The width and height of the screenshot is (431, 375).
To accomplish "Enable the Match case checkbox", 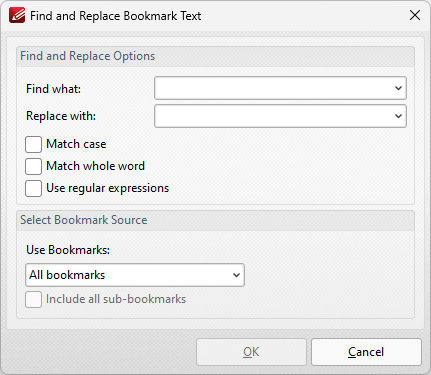I will [33, 144].
